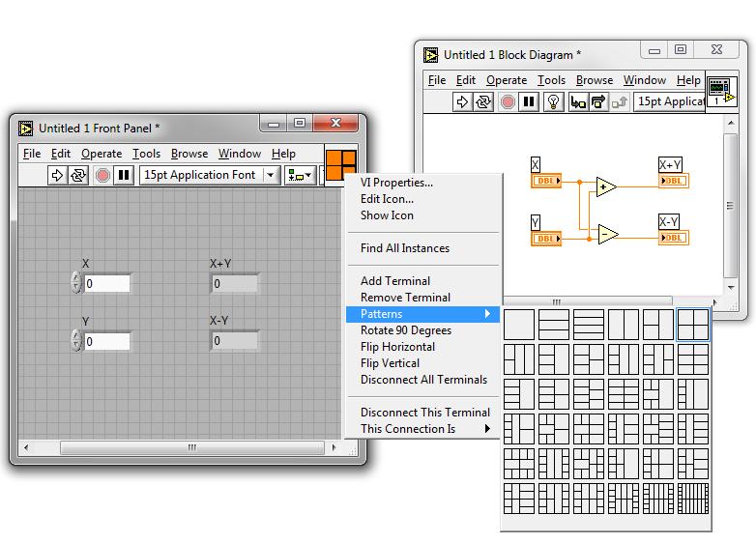Choose the densest pattern in the last row
Screen dimensions: 756x543
(693, 499)
